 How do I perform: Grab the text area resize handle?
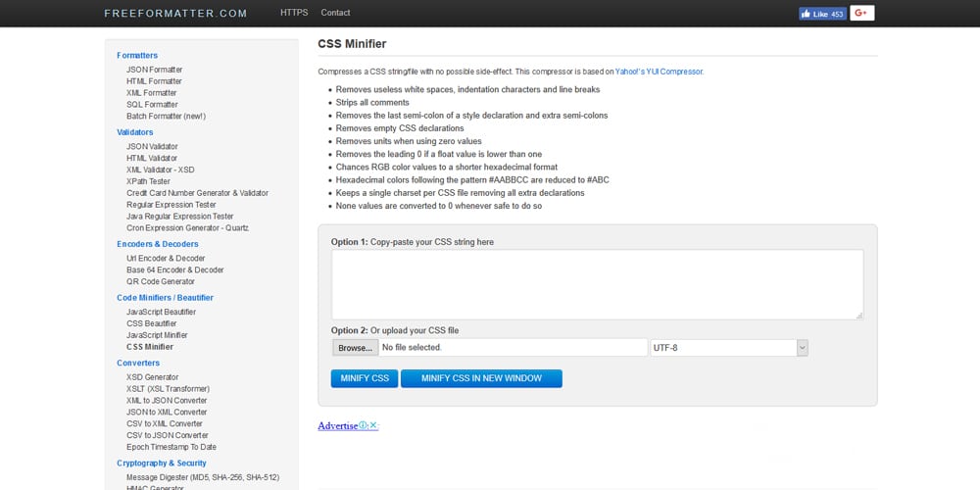859,315
